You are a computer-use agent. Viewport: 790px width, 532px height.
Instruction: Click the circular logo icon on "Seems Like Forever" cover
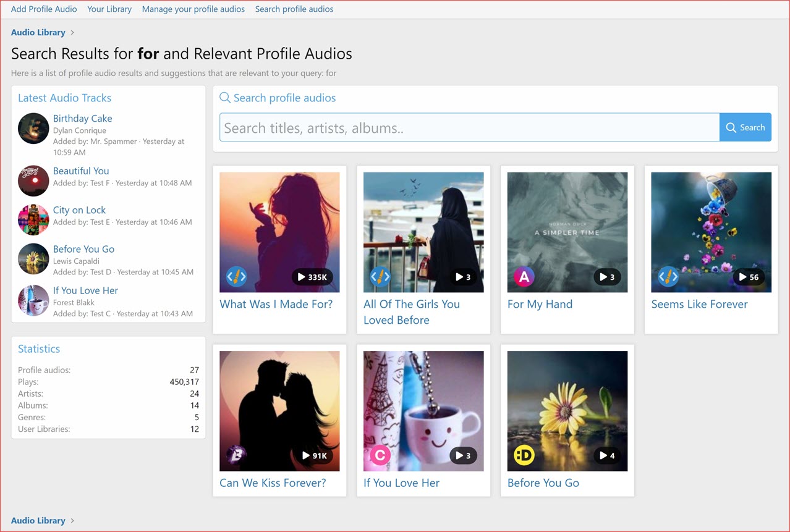[667, 277]
